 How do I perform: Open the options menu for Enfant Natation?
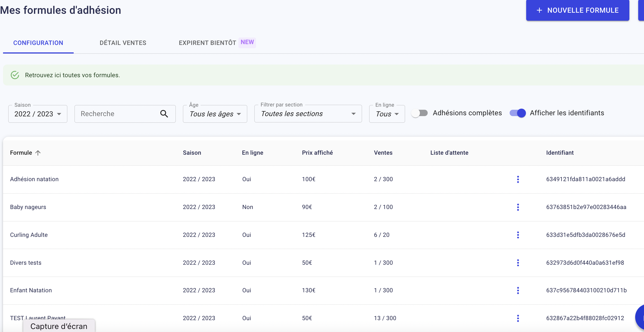518,290
